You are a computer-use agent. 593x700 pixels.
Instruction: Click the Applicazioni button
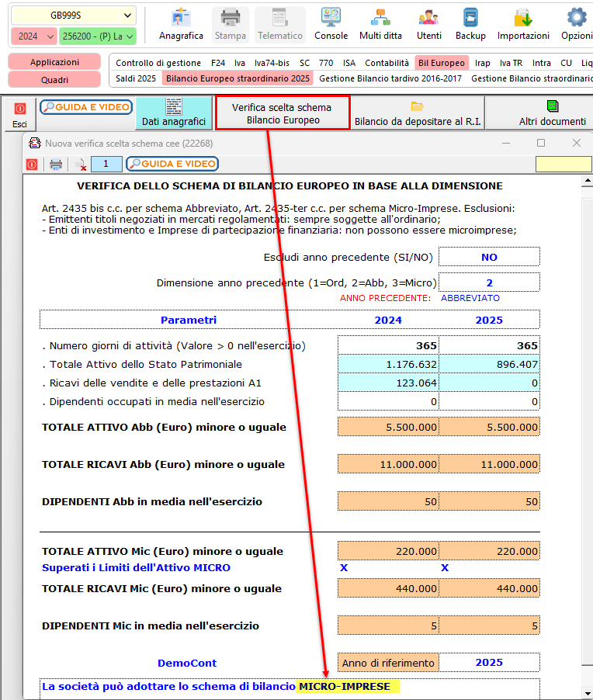click(54, 62)
